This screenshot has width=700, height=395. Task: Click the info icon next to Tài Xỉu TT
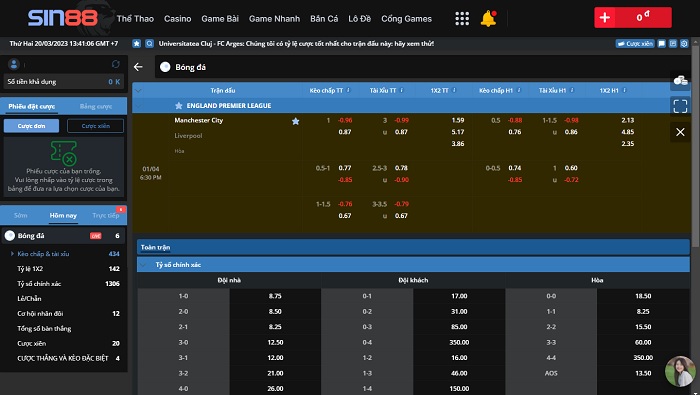tap(402, 90)
